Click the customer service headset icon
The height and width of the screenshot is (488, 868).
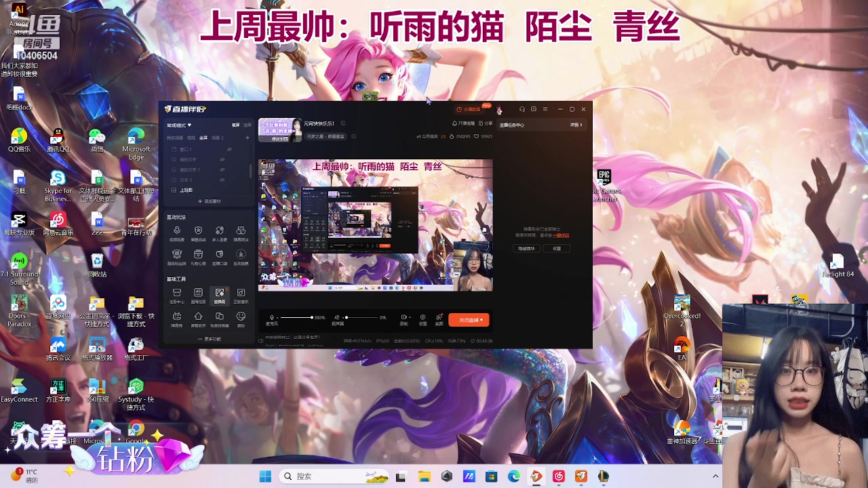[522, 109]
